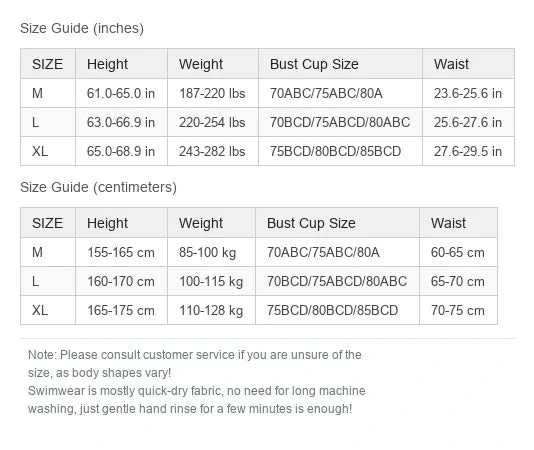Select the Height header in inches table
Viewport: 534px width, 450px height.
click(121, 64)
